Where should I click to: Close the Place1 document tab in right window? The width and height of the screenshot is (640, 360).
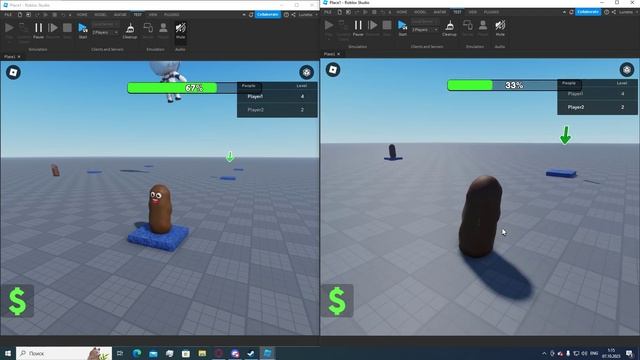[338, 54]
